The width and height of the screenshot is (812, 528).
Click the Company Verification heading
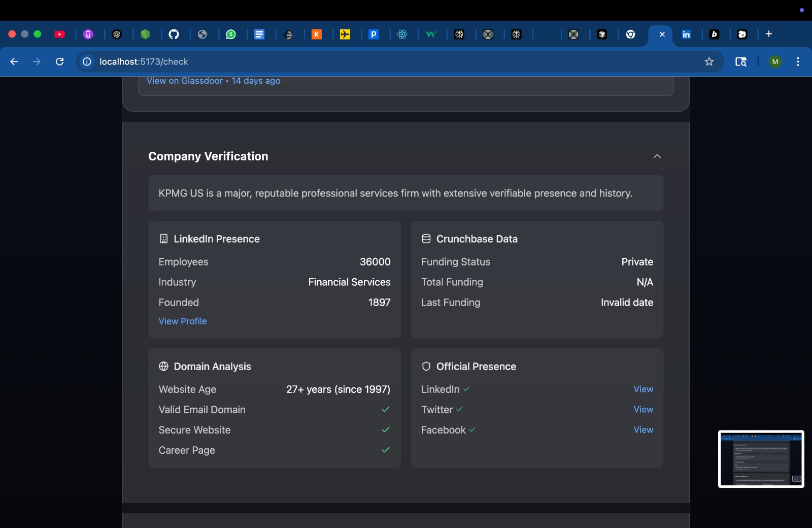tap(208, 156)
